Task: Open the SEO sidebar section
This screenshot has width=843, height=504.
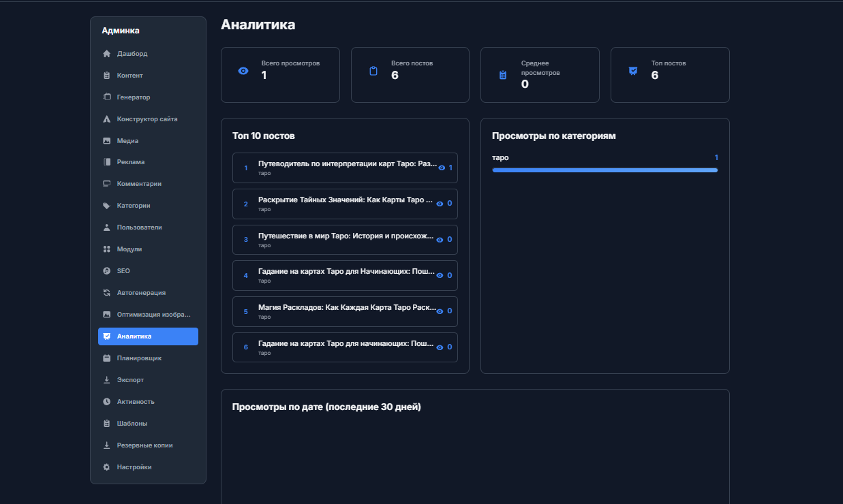Action: pyautogui.click(x=123, y=271)
